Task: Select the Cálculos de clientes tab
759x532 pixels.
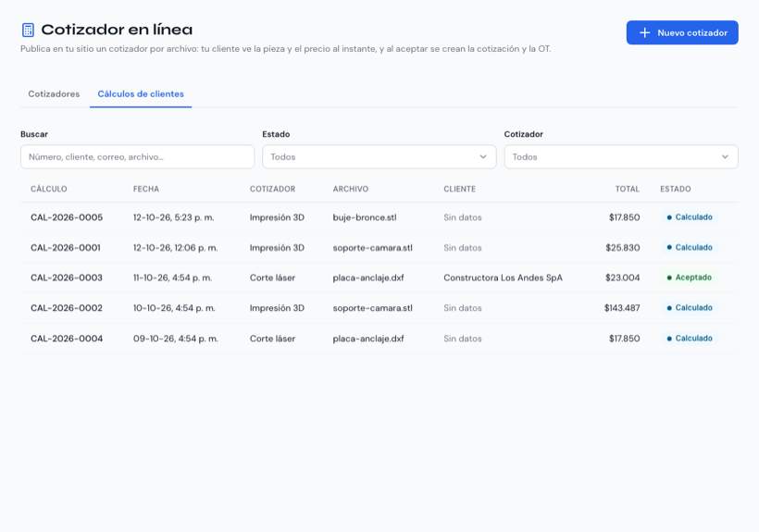Action: pos(141,93)
